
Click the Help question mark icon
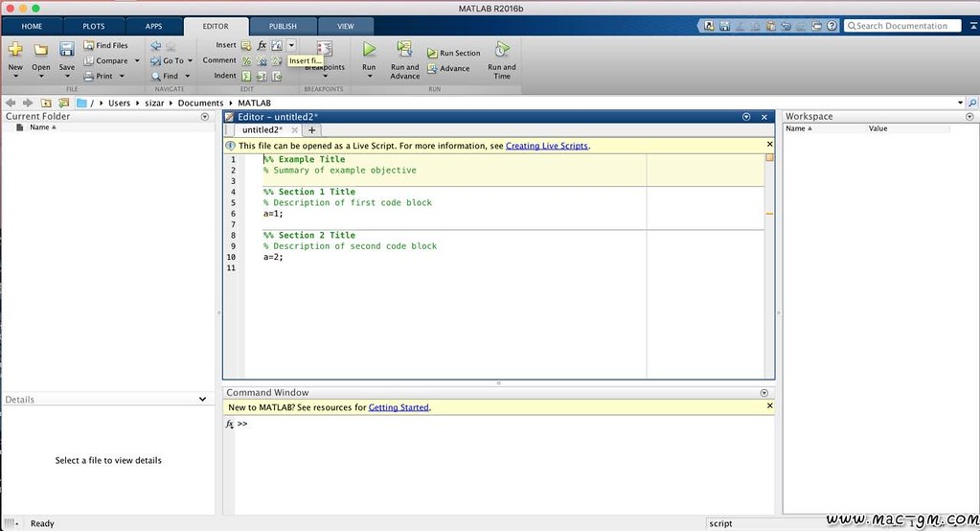click(x=832, y=26)
